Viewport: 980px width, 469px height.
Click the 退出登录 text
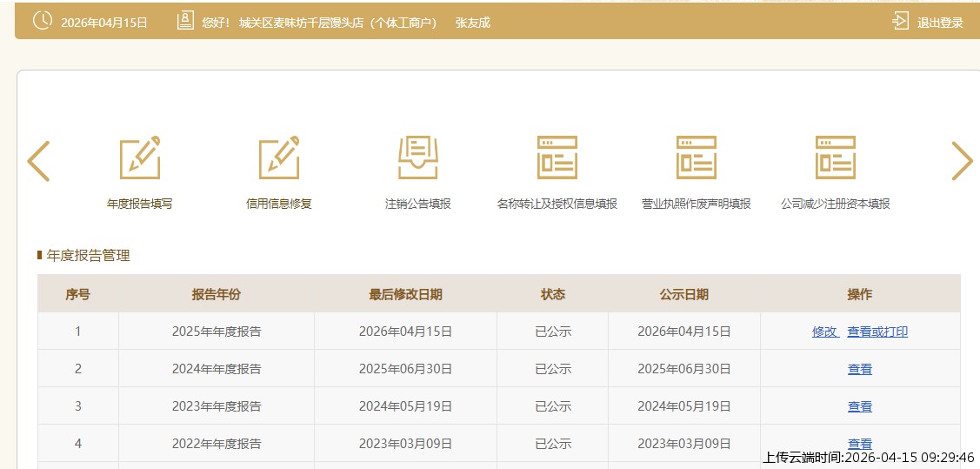[x=940, y=23]
